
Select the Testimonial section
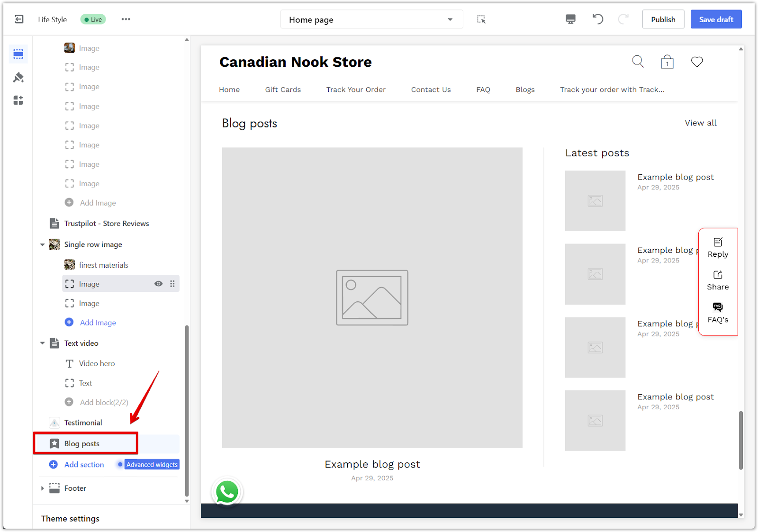(x=83, y=423)
